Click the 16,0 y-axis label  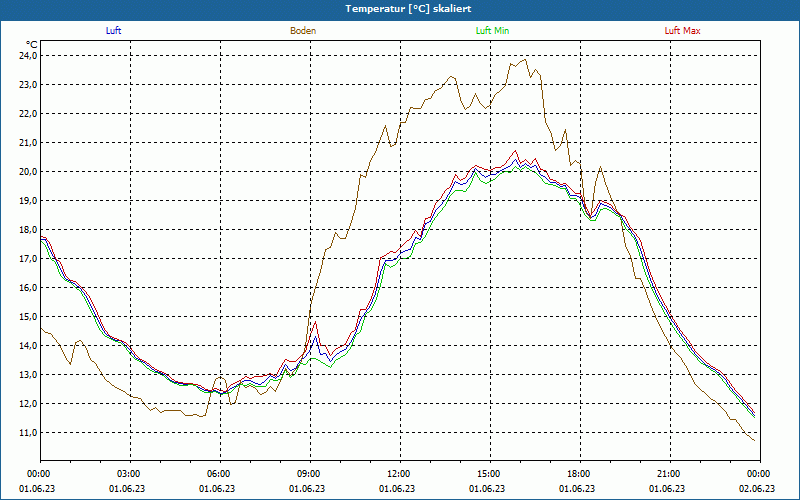click(29, 288)
